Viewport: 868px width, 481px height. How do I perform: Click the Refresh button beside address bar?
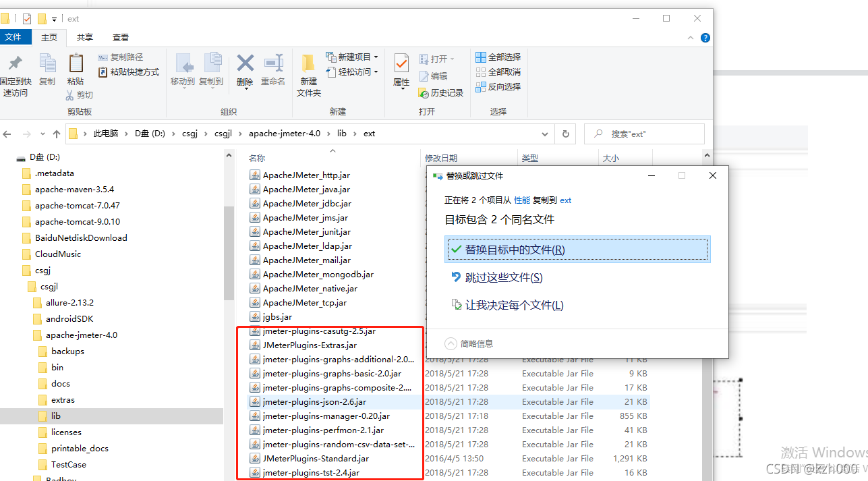[x=565, y=134]
